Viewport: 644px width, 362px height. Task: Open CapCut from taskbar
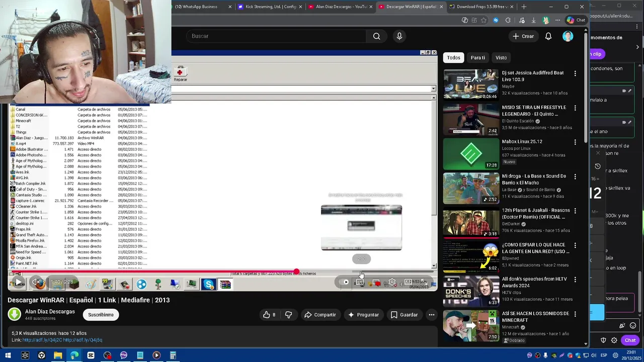click(91, 355)
